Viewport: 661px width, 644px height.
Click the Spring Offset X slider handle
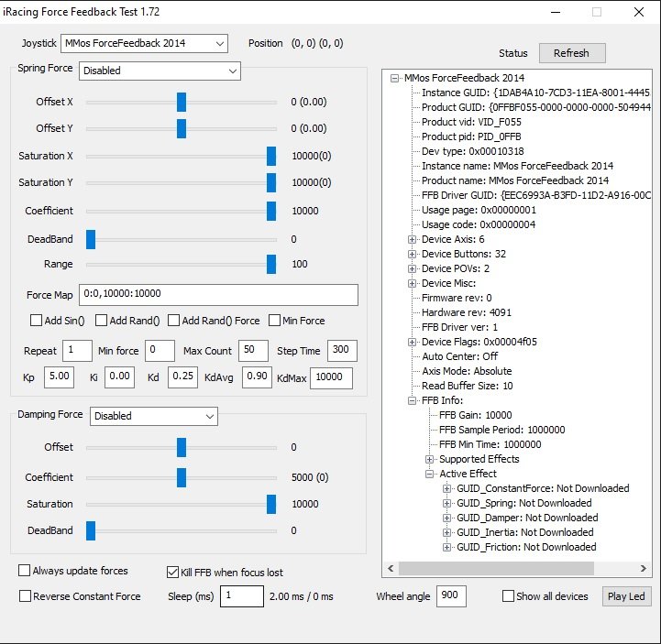(182, 102)
